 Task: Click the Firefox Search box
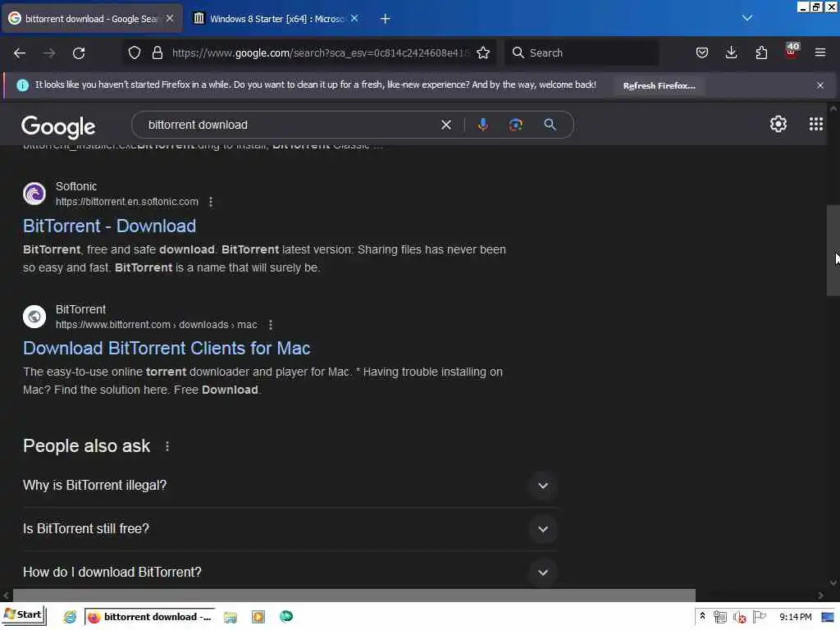coord(582,52)
